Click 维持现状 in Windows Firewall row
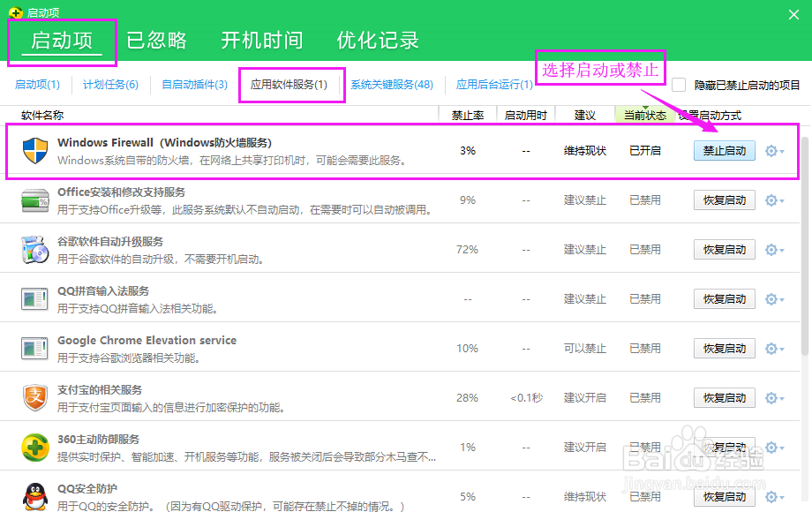 (x=584, y=151)
